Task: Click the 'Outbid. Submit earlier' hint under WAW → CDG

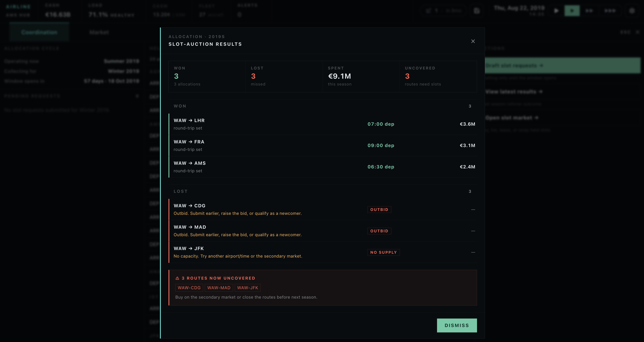Action: (x=238, y=214)
